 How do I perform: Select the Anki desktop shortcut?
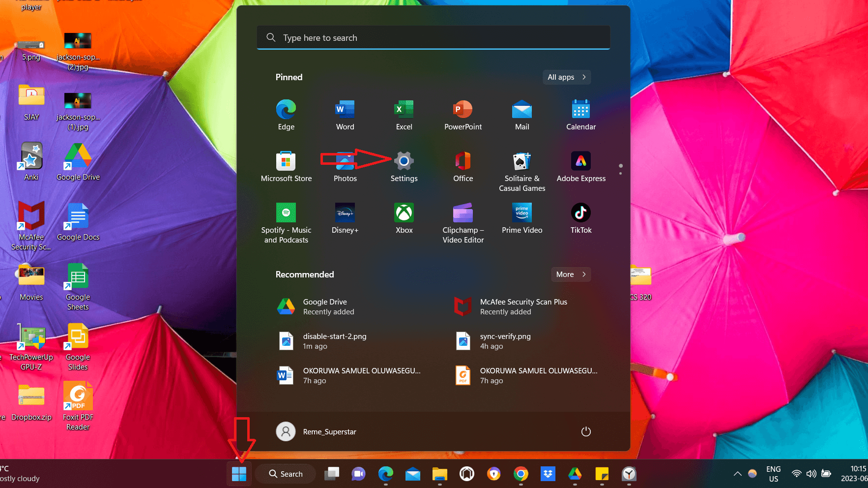pyautogui.click(x=31, y=162)
